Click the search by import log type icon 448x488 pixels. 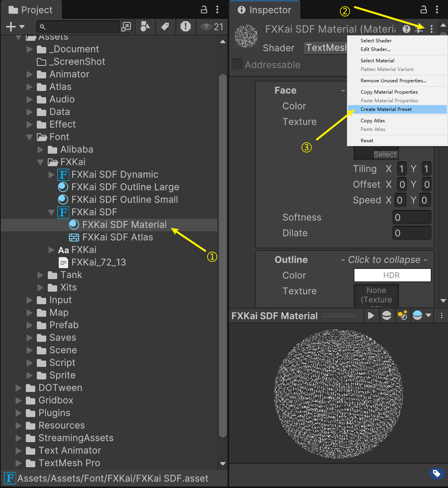[185, 27]
